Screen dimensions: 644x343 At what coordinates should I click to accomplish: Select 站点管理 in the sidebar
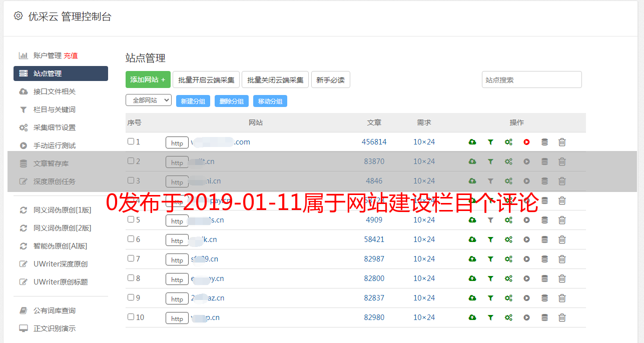coord(61,73)
